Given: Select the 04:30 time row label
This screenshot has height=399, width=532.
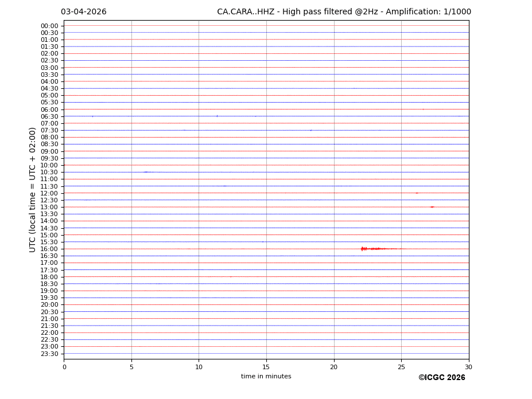Looking at the screenshot, I should [x=49, y=88].
